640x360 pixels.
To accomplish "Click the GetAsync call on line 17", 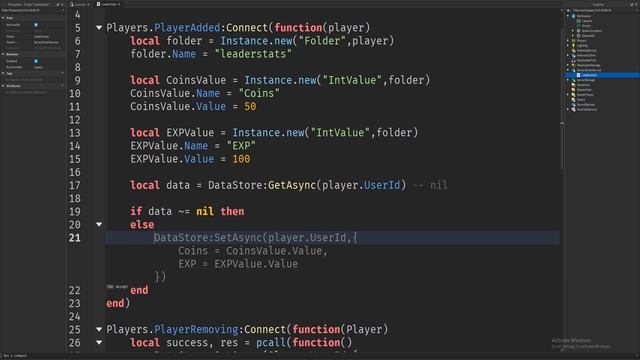I will [x=292, y=185].
